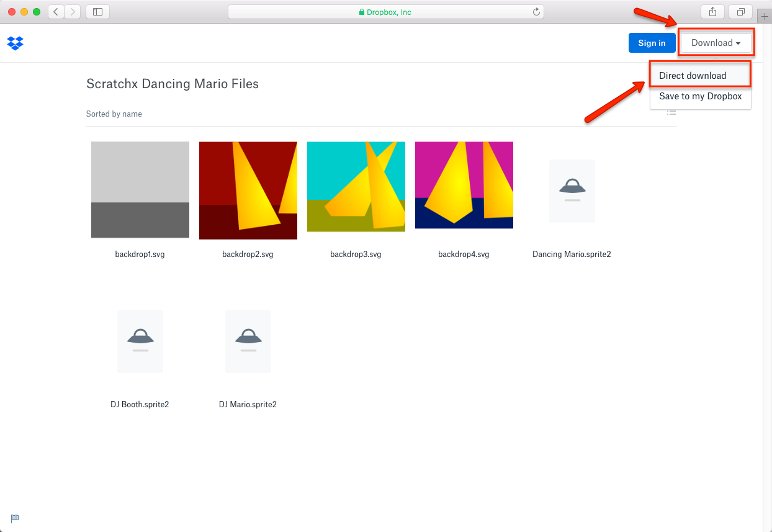Click the report flag icon in the corner
The height and width of the screenshot is (532, 772).
click(15, 518)
